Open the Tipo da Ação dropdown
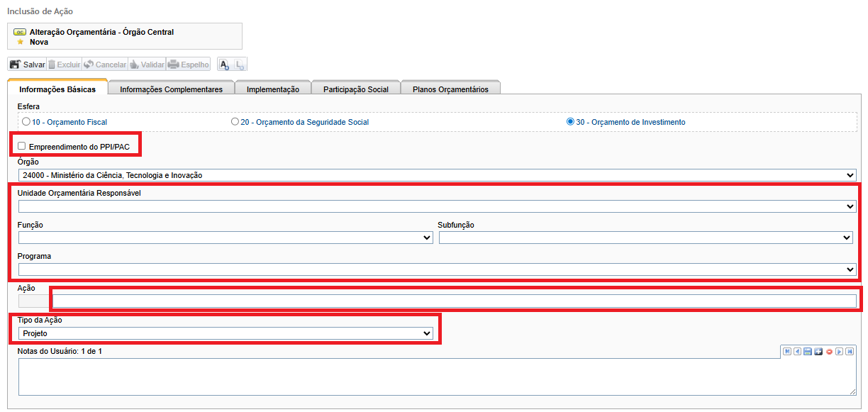868x412 pixels. pos(226,333)
